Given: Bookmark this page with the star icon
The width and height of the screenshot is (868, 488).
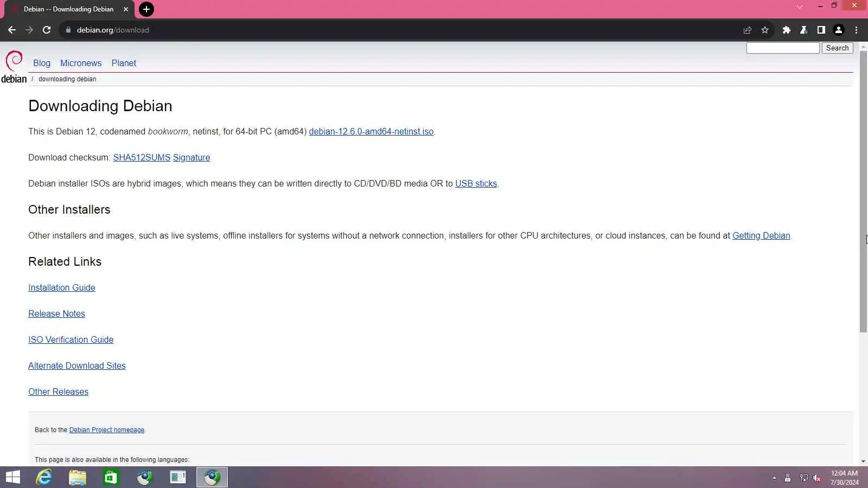Looking at the screenshot, I should pyautogui.click(x=765, y=30).
